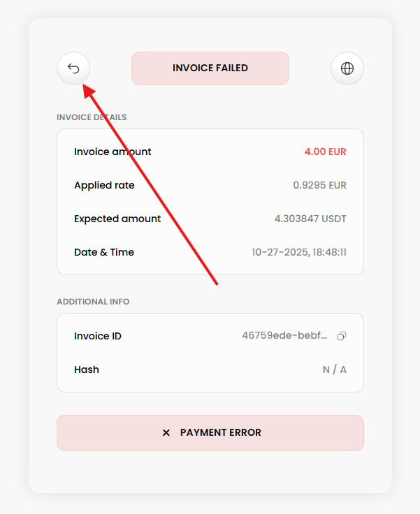Click the X icon beside Payment Error
Viewport: 420px width, 514px height.
pos(166,433)
